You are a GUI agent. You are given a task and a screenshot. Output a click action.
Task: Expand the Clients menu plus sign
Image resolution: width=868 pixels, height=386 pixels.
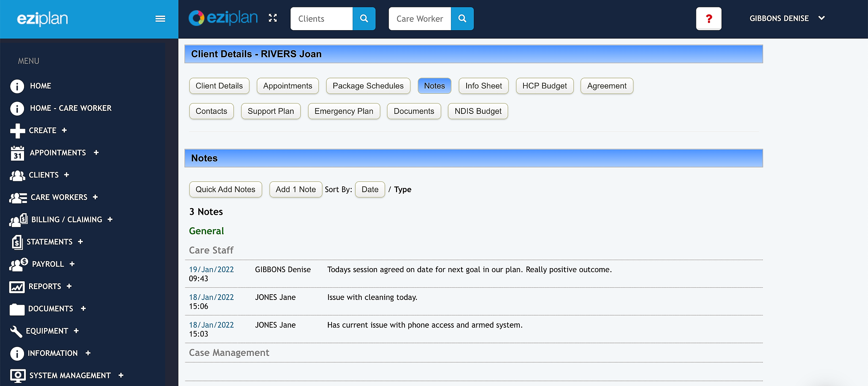pyautogui.click(x=66, y=175)
